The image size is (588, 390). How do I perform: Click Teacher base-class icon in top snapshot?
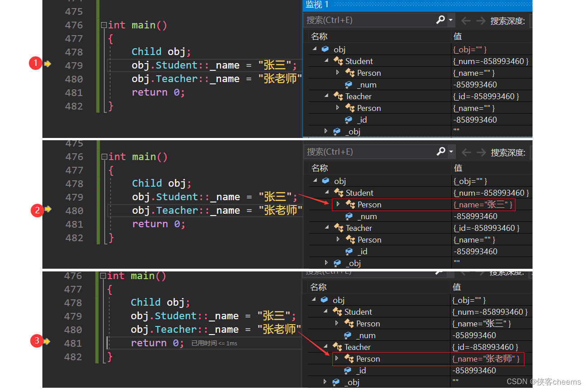click(x=338, y=96)
